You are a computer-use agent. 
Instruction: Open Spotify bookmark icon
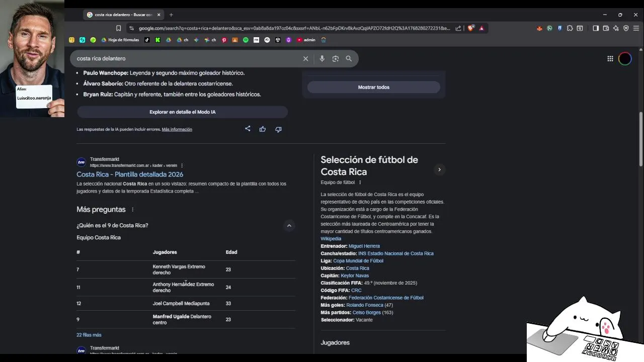246,40
